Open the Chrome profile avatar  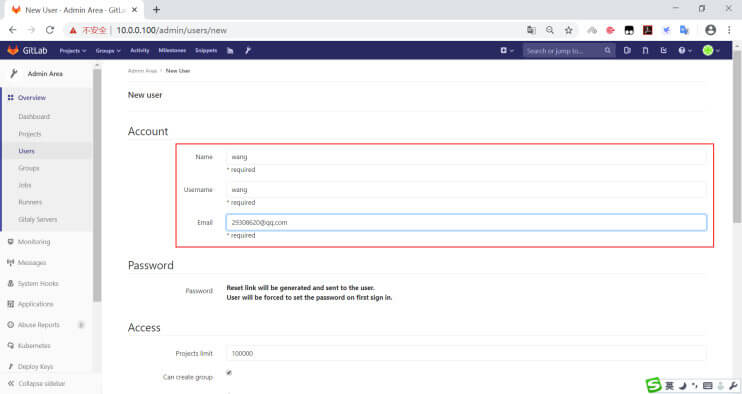(x=710, y=30)
